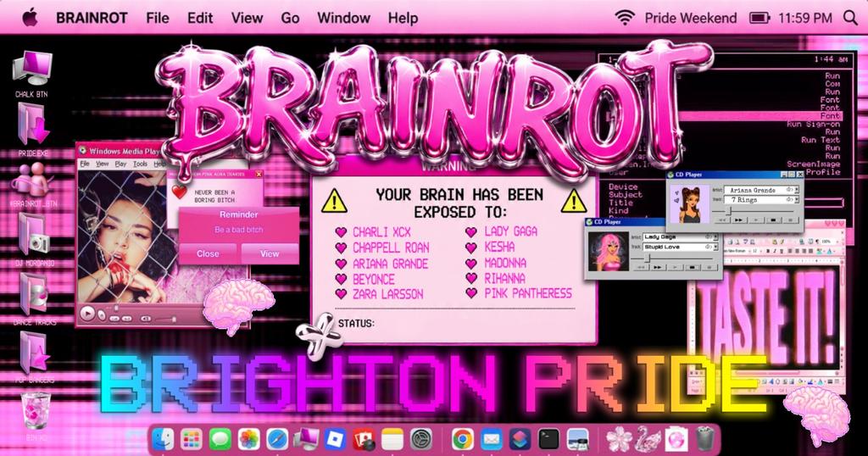868x456 pixels.
Task: Open Messages from the dock
Action: click(220, 440)
